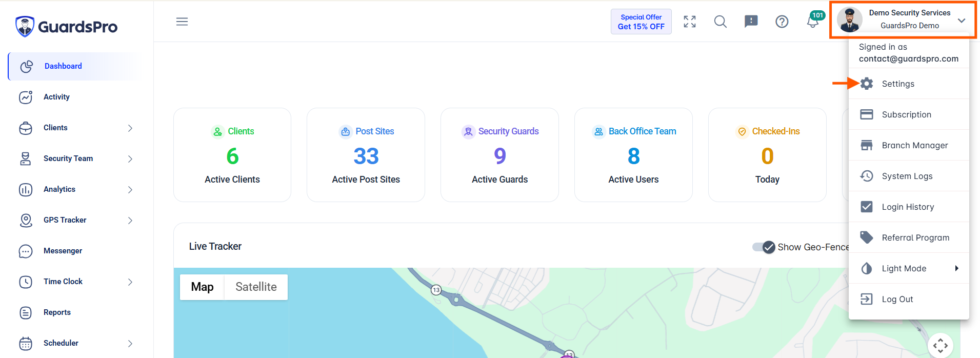This screenshot has height=358, width=980.
Task: Expand the Clients sidebar submenu chevron
Action: pyautogui.click(x=130, y=128)
